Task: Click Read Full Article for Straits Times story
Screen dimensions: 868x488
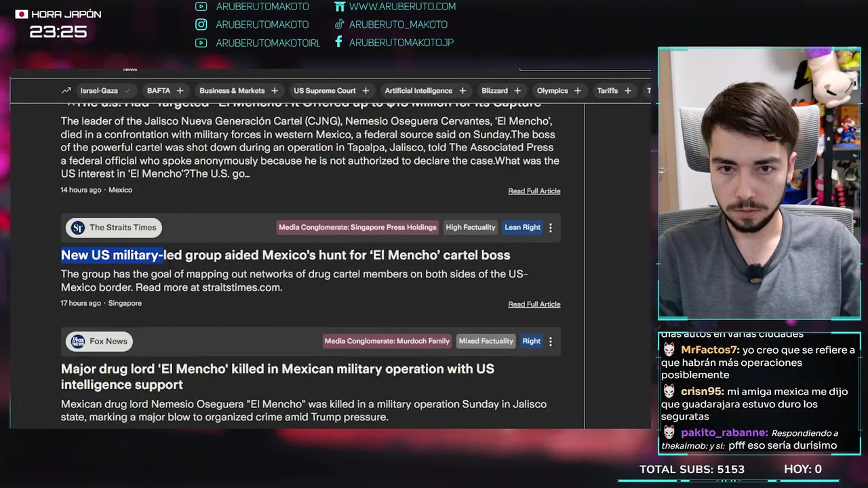Action: coord(534,304)
